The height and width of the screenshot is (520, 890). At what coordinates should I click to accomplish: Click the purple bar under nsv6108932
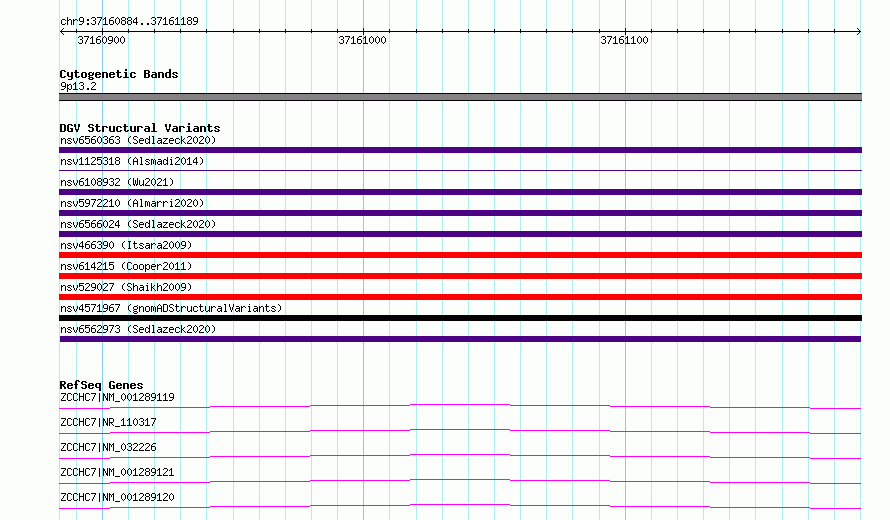click(x=460, y=192)
